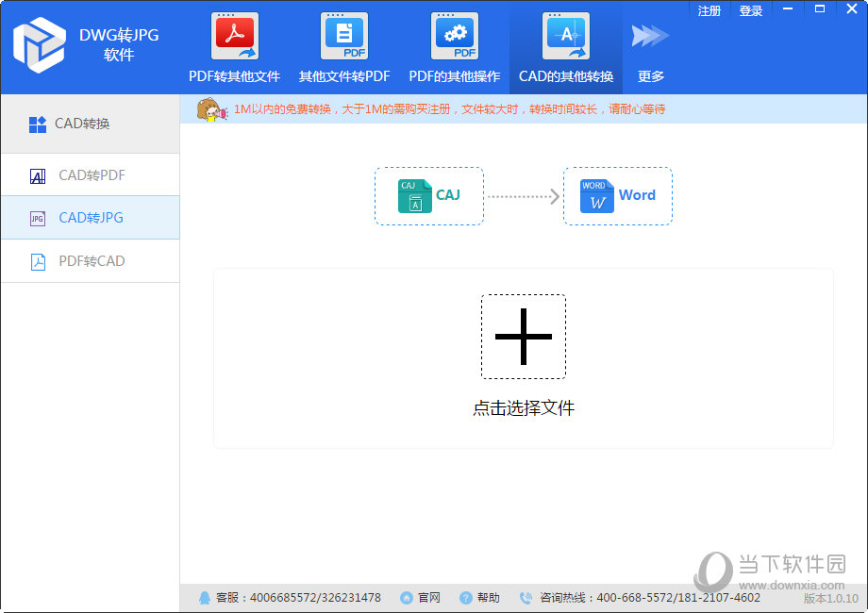Select the 其他文件转PDF document icon
This screenshot has width=868, height=613.
click(344, 36)
